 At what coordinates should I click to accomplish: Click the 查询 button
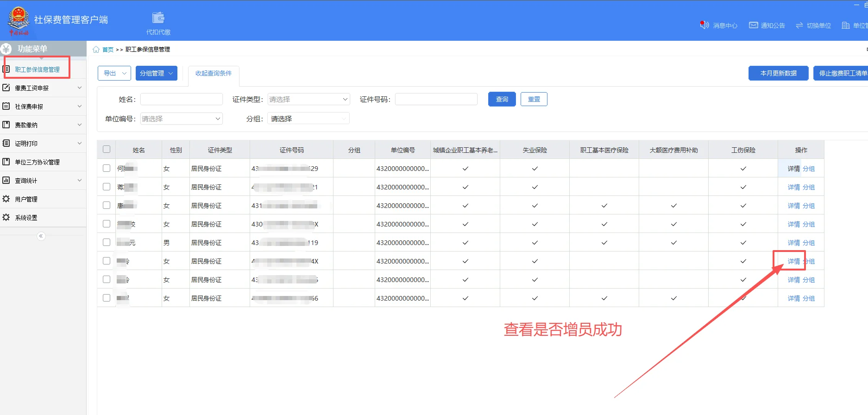coord(502,99)
